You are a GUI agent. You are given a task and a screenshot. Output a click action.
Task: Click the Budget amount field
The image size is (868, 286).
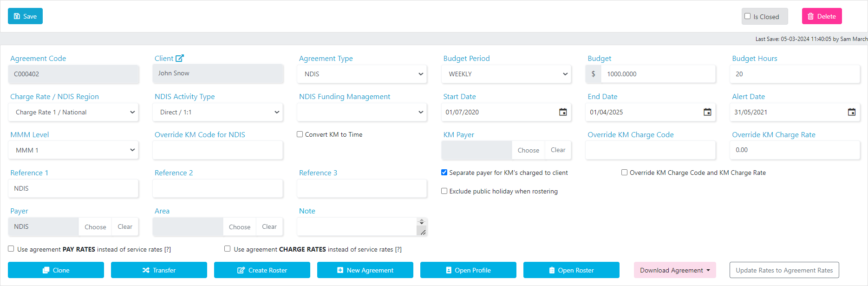pyautogui.click(x=658, y=74)
